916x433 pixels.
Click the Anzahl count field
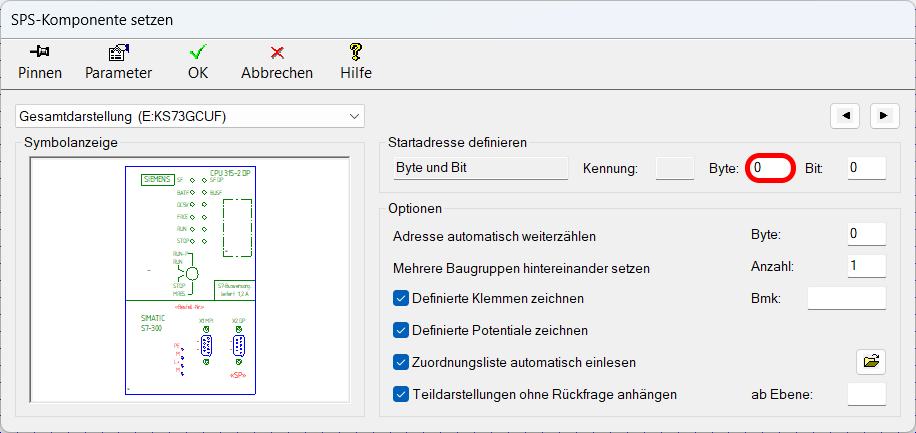click(866, 266)
